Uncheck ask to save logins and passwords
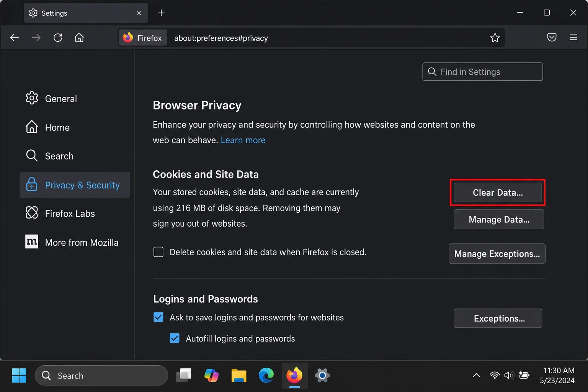The image size is (588, 392). (158, 317)
